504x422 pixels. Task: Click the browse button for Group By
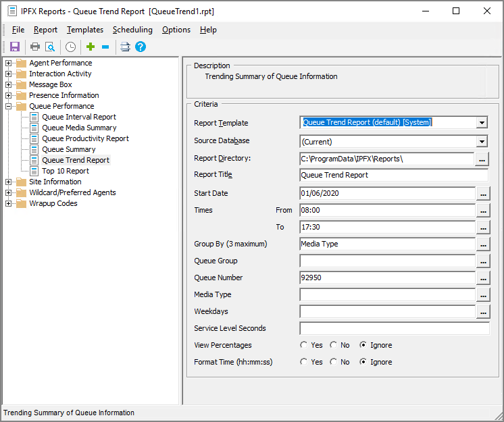[x=483, y=244]
